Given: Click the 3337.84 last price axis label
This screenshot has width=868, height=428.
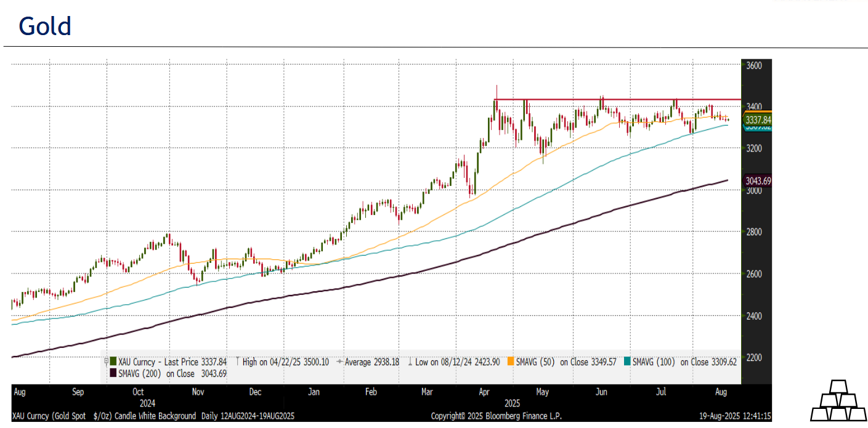Looking at the screenshot, I should point(757,119).
